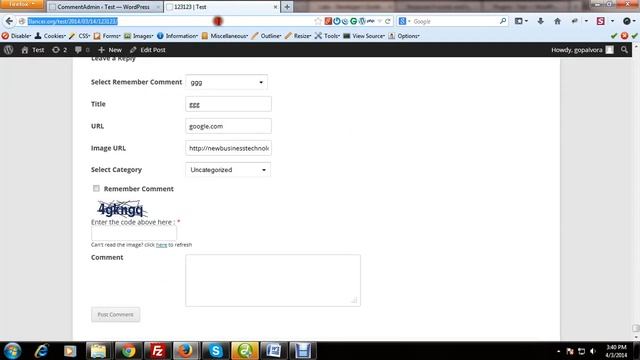This screenshot has height=360, width=640.
Task: Open the CSS menu in the Web Developer toolbar
Action: pyautogui.click(x=80, y=36)
